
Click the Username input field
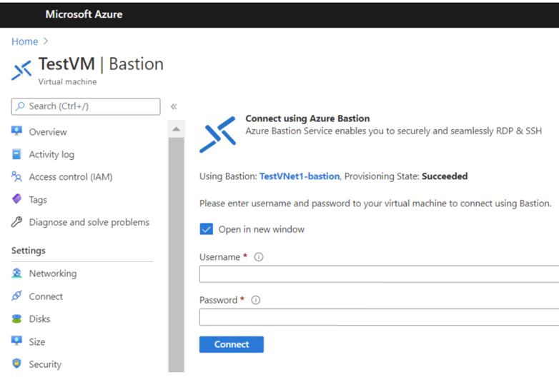[379, 274]
